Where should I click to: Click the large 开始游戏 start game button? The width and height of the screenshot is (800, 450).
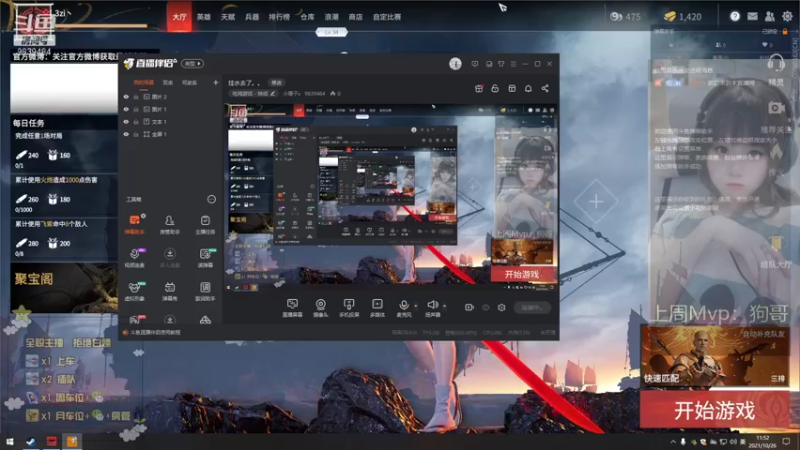click(714, 410)
